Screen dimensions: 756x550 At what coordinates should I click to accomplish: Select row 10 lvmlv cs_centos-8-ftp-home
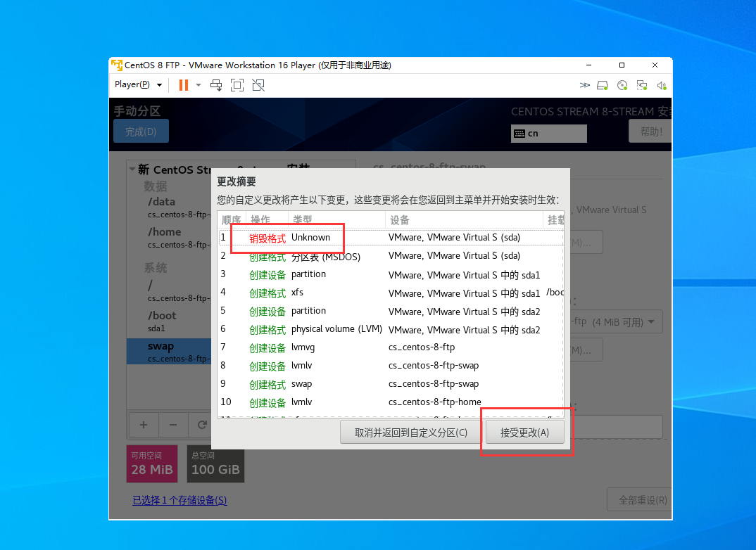[391, 402]
